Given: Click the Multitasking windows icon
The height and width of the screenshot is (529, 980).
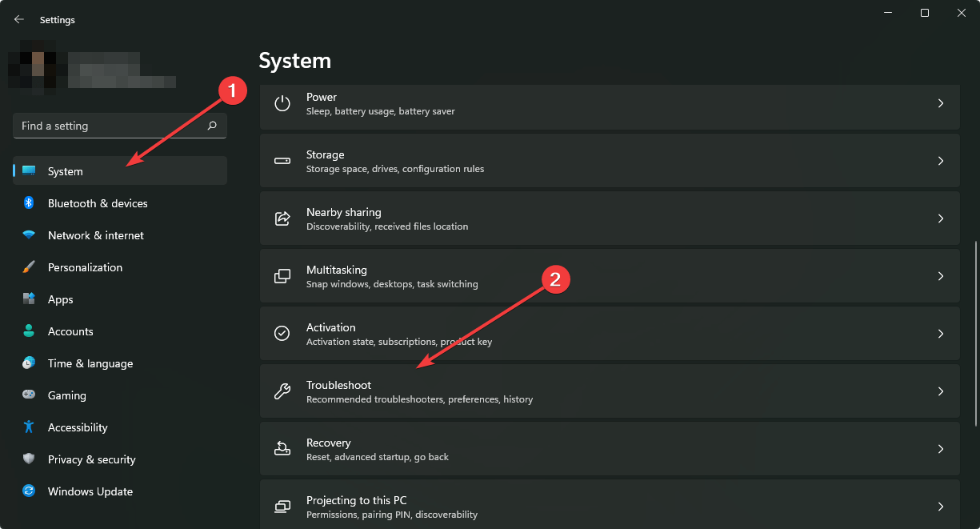Looking at the screenshot, I should (x=282, y=276).
